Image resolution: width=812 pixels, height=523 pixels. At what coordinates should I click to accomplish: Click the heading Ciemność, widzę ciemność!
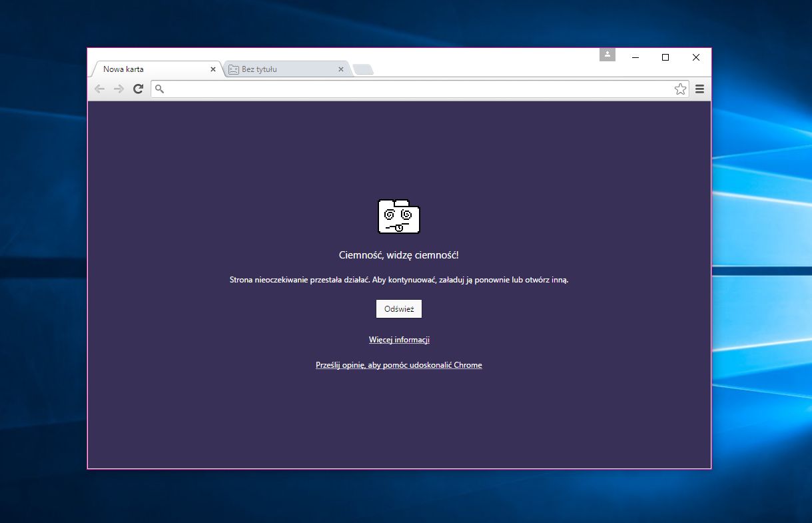click(399, 255)
